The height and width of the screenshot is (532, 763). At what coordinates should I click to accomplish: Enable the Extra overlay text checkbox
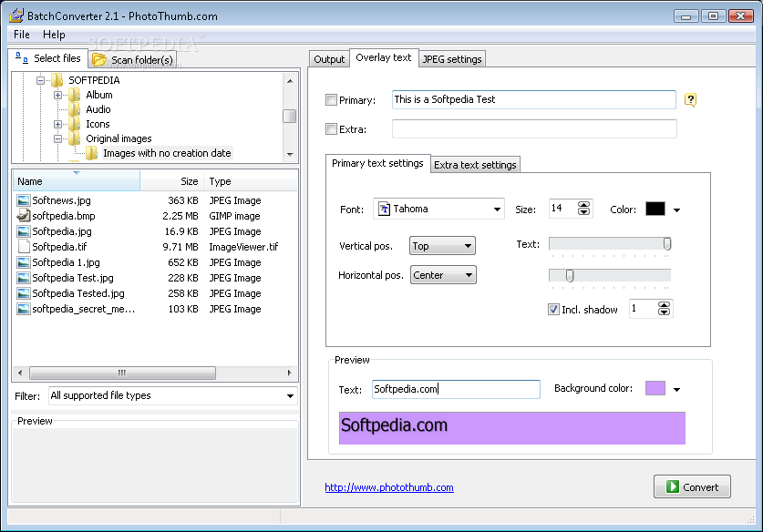[x=332, y=128]
